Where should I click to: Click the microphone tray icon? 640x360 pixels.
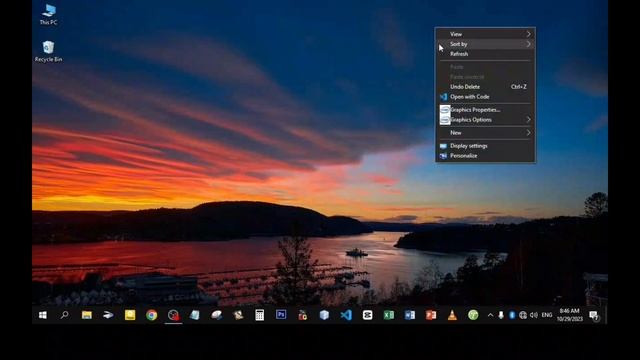point(501,315)
